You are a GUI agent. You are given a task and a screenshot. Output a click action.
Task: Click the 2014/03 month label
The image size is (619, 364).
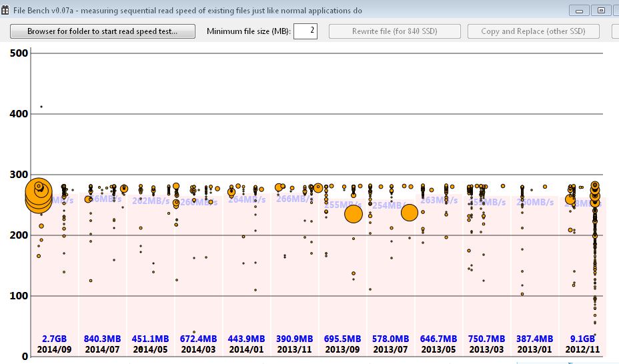click(198, 349)
